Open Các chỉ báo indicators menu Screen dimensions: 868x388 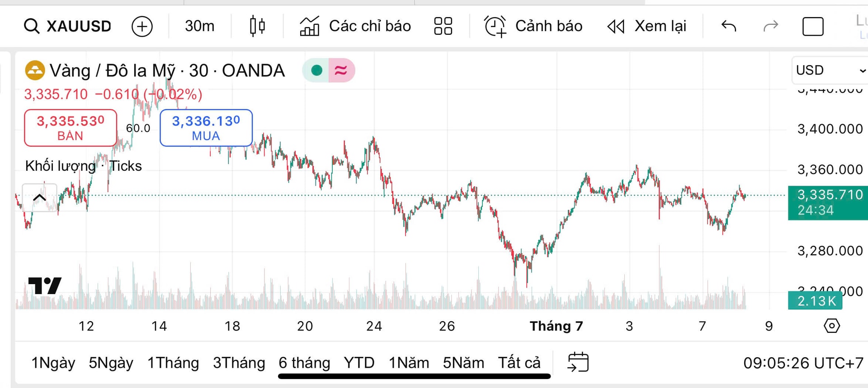(x=355, y=26)
